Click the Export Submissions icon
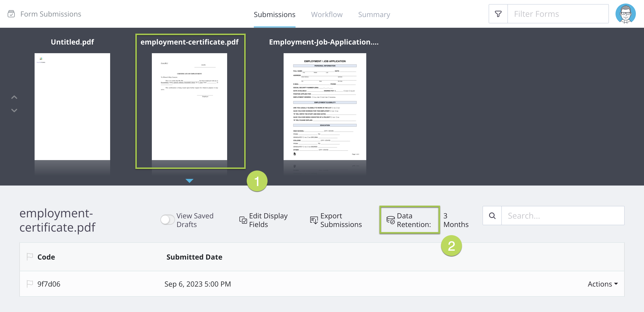 [x=314, y=220]
